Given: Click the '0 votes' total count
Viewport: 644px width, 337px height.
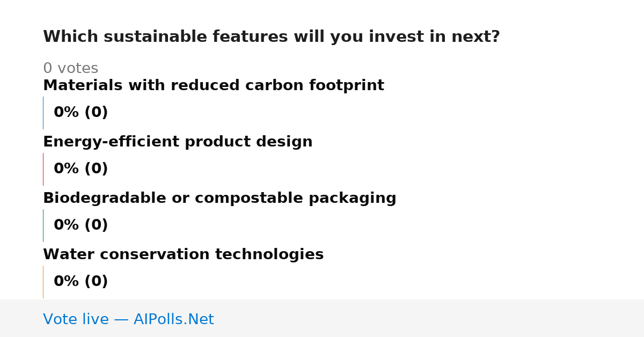Looking at the screenshot, I should 70,69.
